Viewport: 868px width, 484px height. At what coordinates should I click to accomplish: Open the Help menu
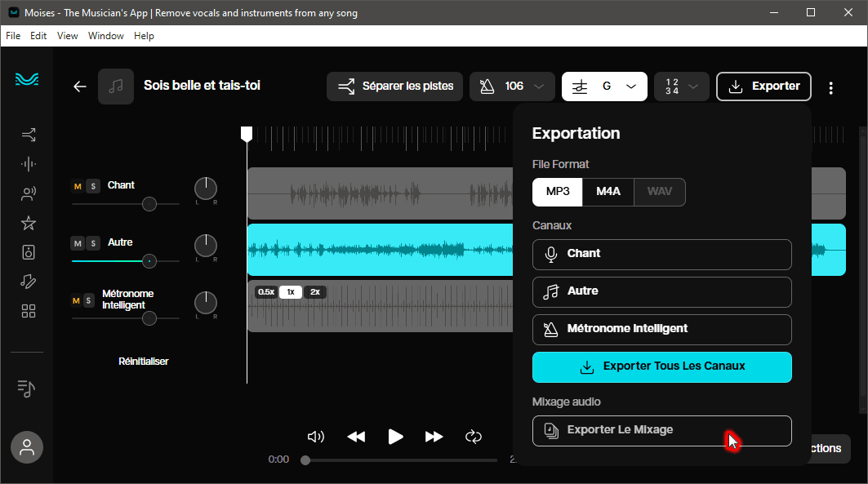pos(144,35)
